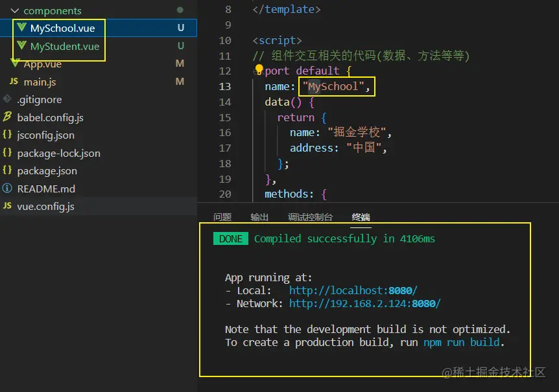Click the M status badge on App.vue

(x=180, y=63)
